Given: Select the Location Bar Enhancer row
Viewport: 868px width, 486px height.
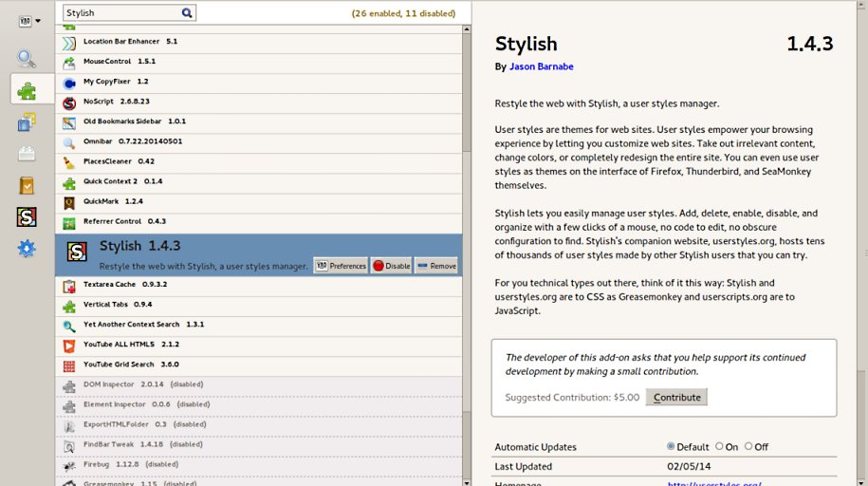Looking at the screenshot, I should [259, 44].
